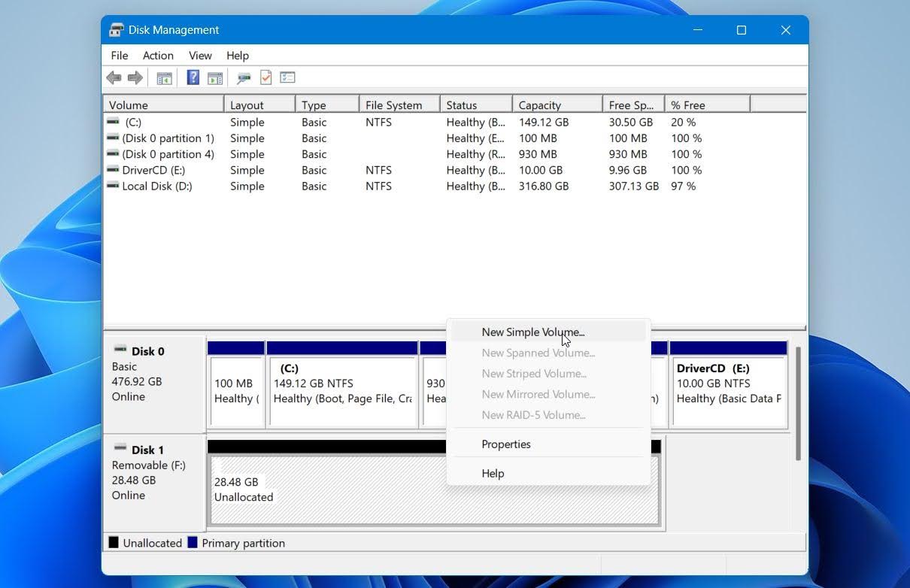Click the vertical scrollbar in disk pane
Image resolution: width=910 pixels, height=588 pixels.
(798, 404)
